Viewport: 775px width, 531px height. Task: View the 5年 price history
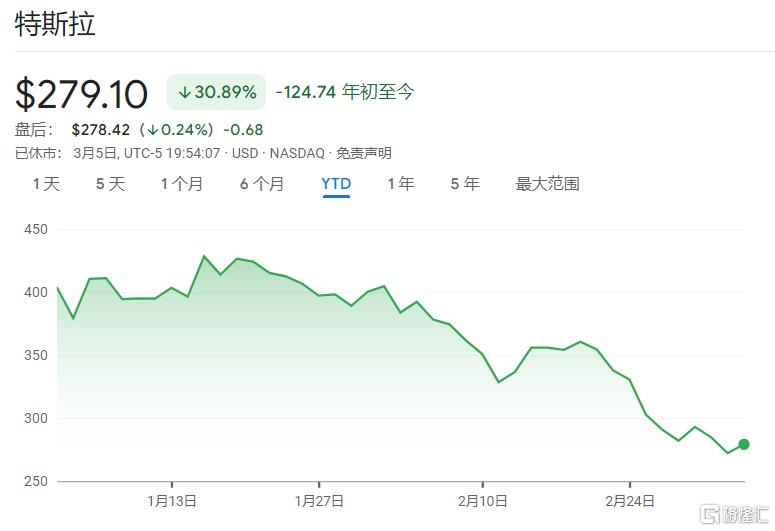465,184
